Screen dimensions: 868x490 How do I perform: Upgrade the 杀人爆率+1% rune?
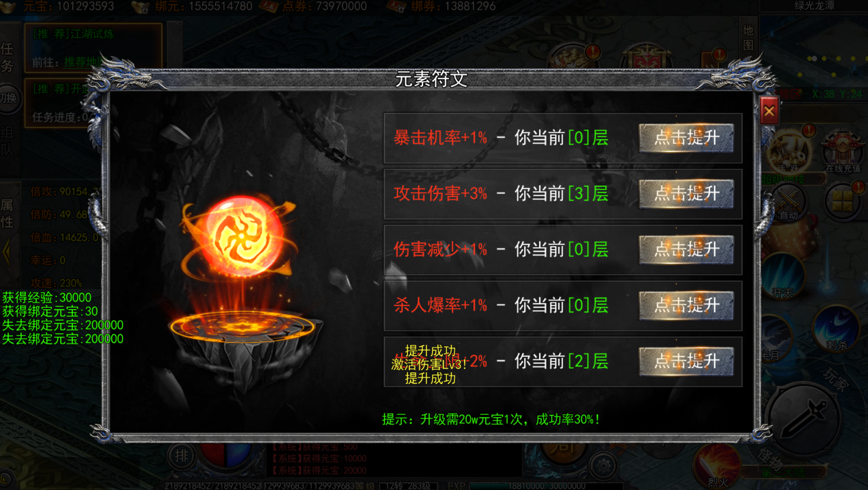tap(686, 305)
